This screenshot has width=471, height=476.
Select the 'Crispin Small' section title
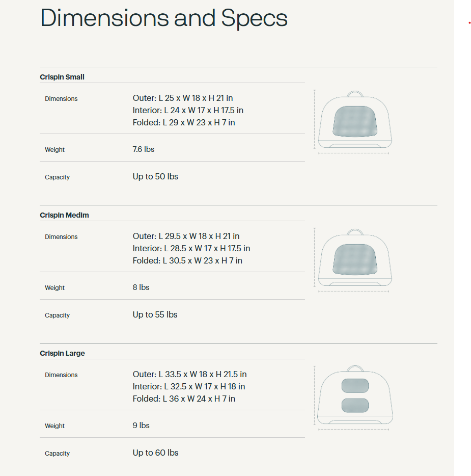pos(62,77)
